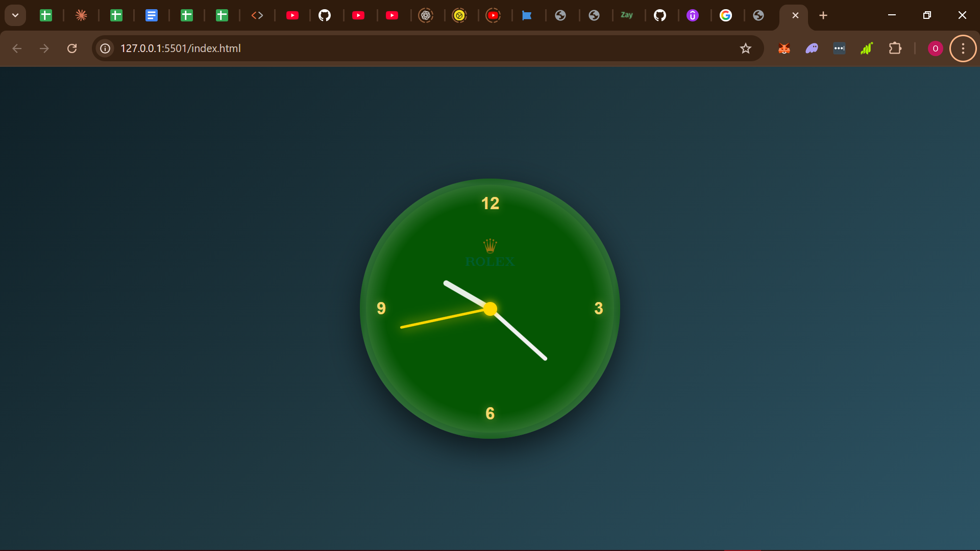The width and height of the screenshot is (980, 551).
Task: Click the 12 numeral on the clock
Action: 490,204
